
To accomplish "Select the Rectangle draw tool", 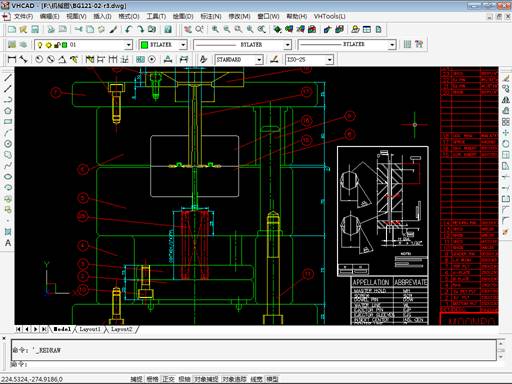I will (8, 122).
